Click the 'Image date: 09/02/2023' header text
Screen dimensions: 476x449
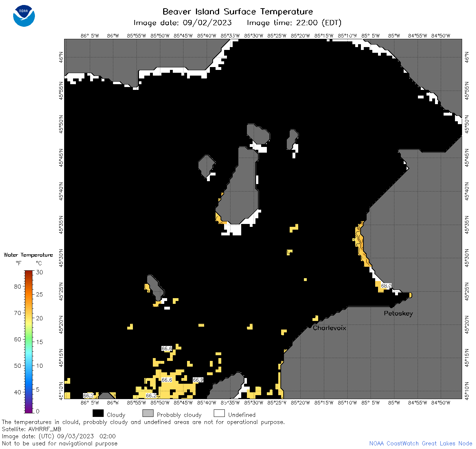[182, 23]
